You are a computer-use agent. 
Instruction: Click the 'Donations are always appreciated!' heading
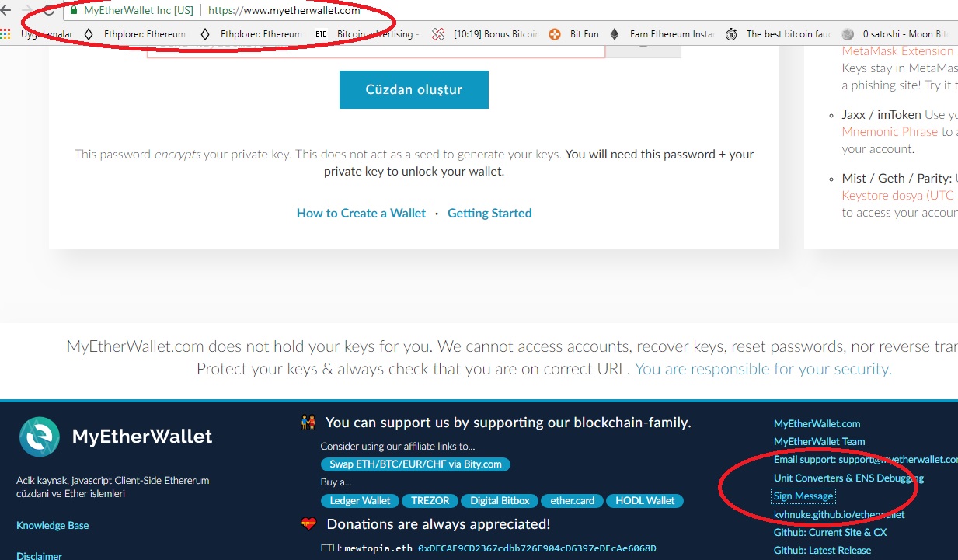(x=438, y=524)
